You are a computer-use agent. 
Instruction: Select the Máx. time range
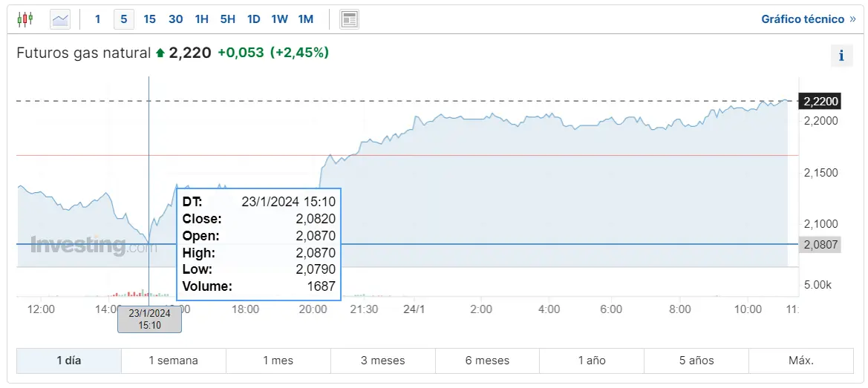(800, 361)
